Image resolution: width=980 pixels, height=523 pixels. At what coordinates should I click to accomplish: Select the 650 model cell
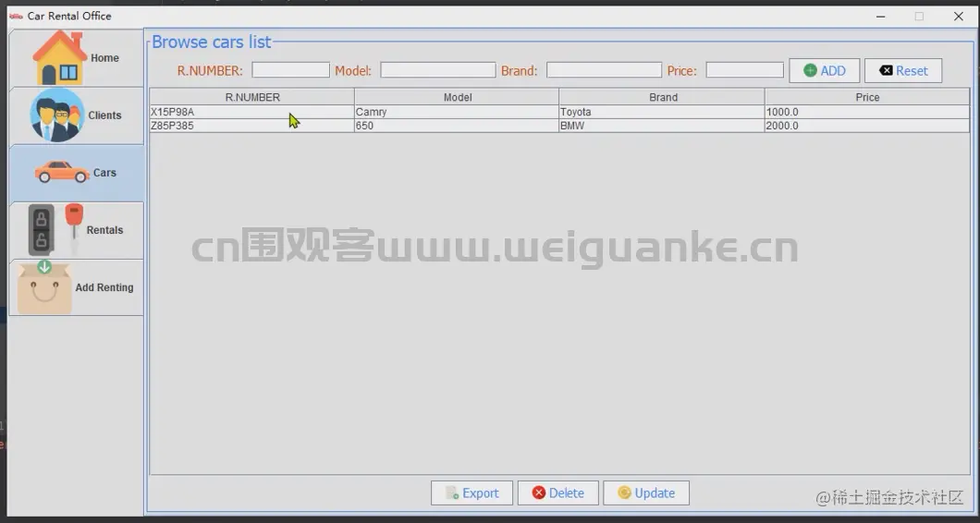point(457,126)
